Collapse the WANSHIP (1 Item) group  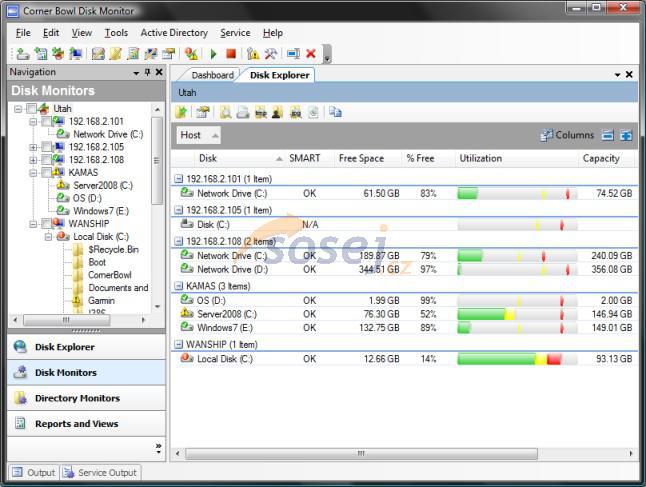(x=178, y=344)
